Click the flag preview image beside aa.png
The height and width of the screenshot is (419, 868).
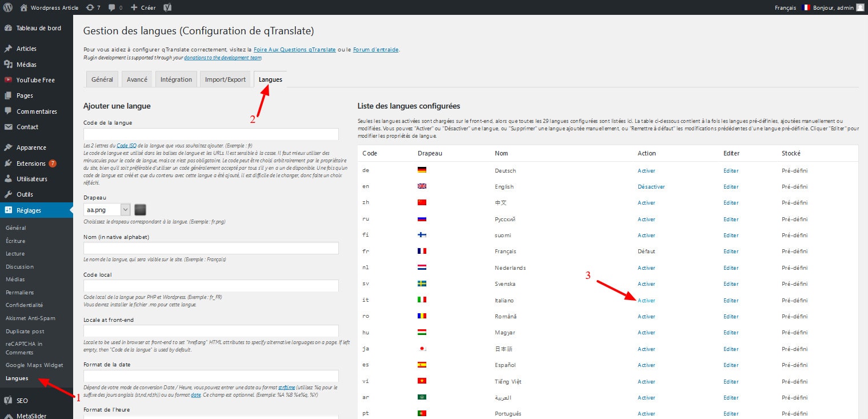click(141, 210)
